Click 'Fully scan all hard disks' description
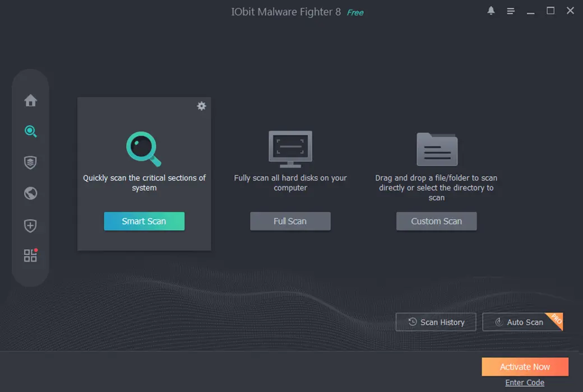The image size is (583, 392). click(x=290, y=183)
